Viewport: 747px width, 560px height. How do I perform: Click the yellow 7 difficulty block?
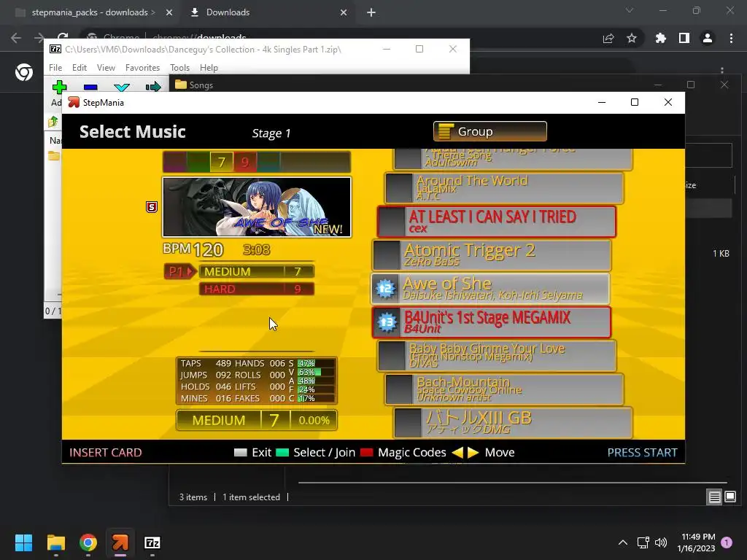click(222, 162)
